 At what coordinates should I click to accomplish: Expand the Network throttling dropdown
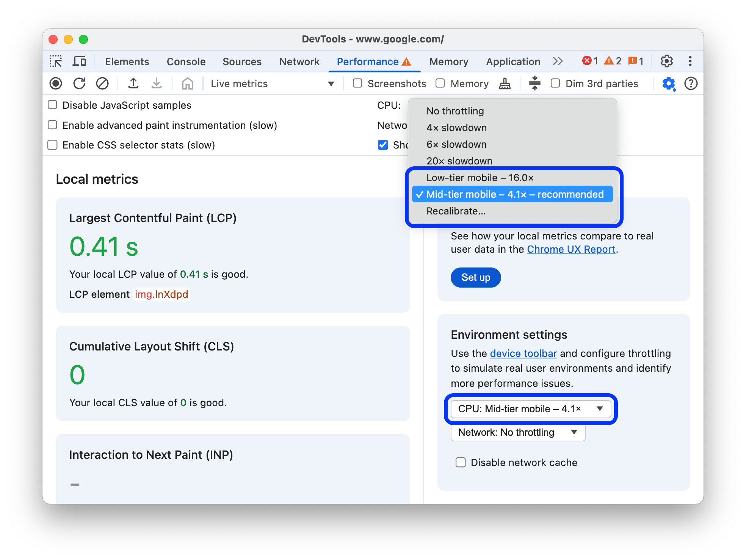point(517,432)
